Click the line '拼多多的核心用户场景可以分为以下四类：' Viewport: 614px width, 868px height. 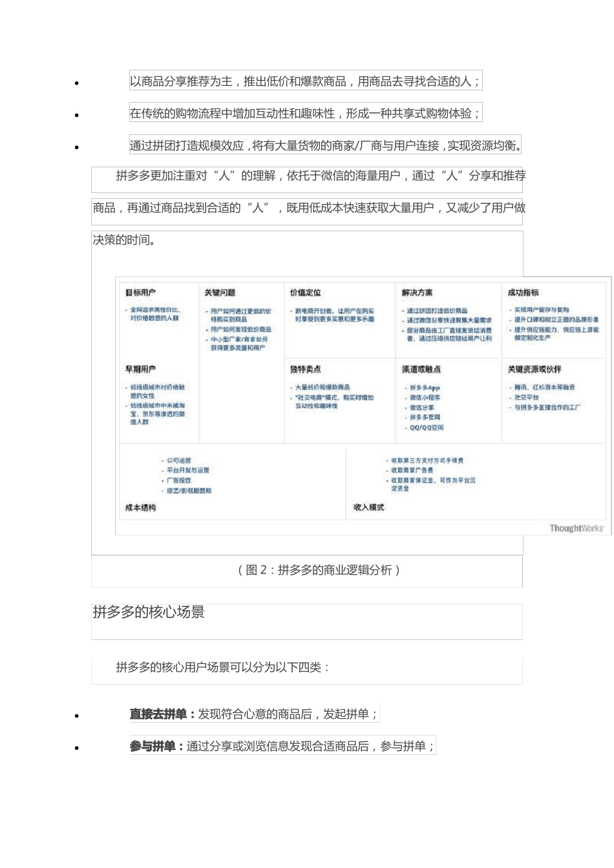(223, 668)
